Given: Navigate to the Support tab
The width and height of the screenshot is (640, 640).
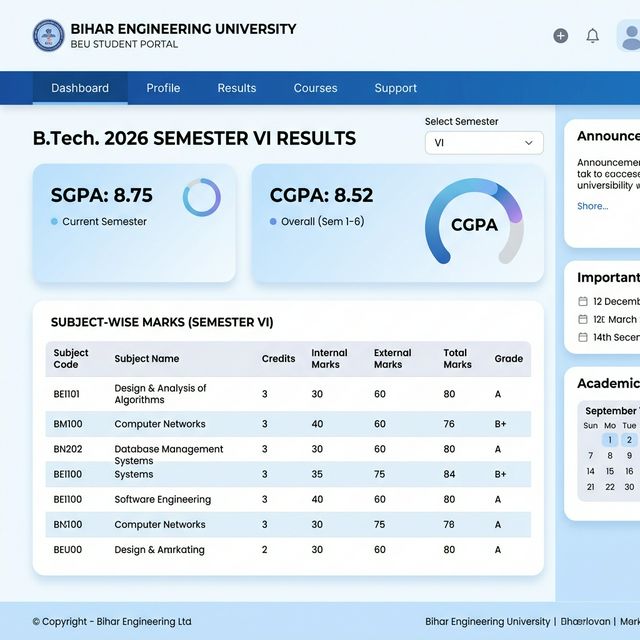Looking at the screenshot, I should click(x=396, y=88).
